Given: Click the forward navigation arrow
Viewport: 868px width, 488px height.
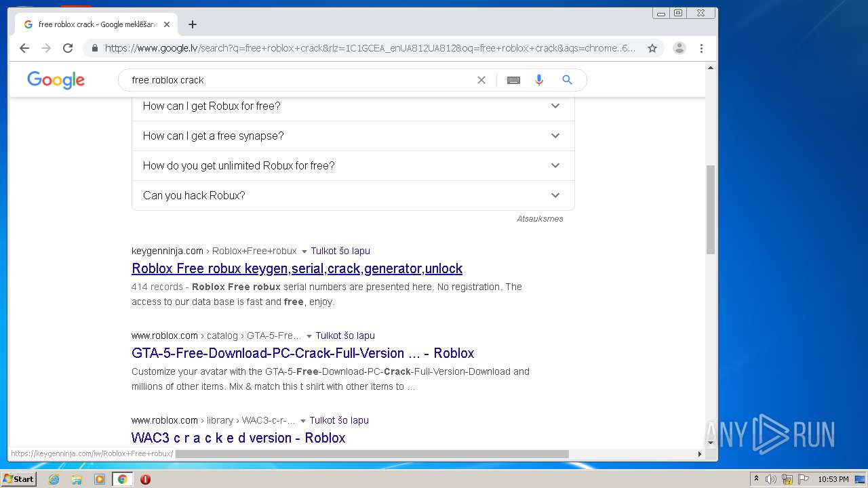Looking at the screenshot, I should (46, 48).
